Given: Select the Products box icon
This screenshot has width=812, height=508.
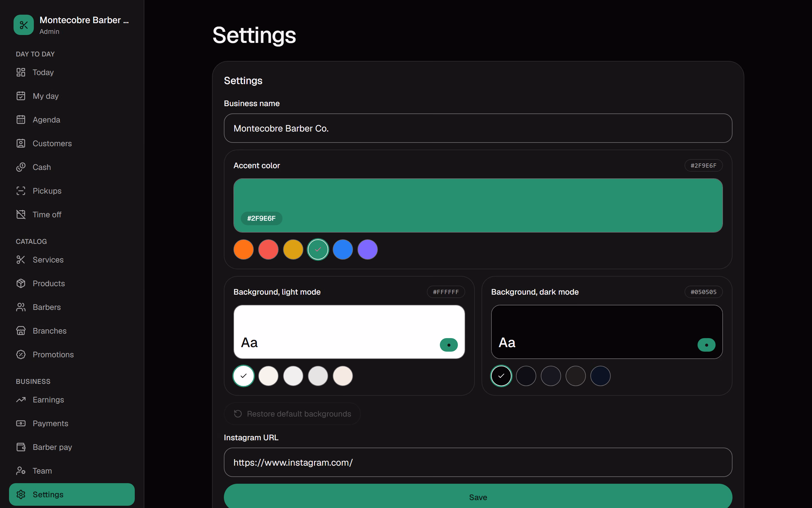Looking at the screenshot, I should (x=21, y=284).
